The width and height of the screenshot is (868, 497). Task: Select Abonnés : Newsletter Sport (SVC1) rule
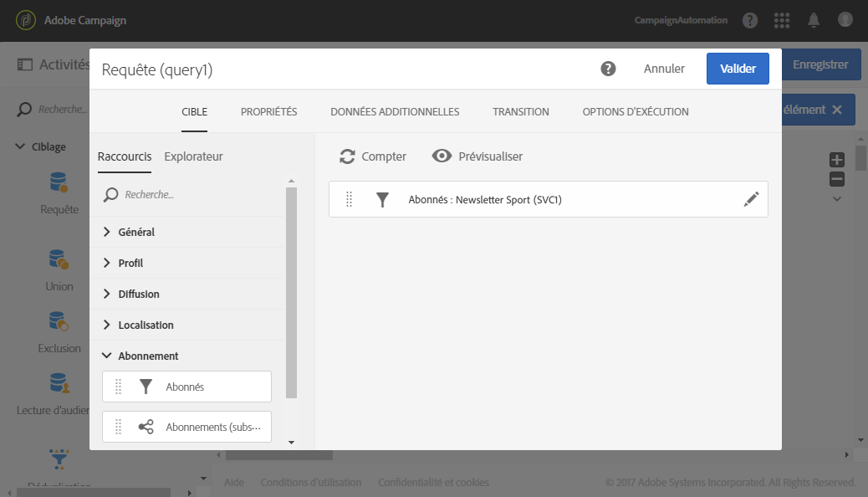coord(548,199)
